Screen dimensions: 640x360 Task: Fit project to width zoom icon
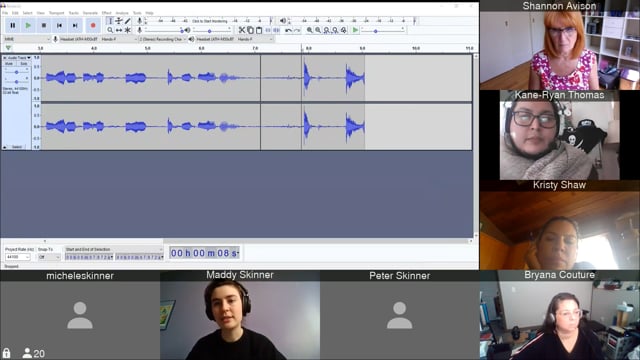point(335,30)
